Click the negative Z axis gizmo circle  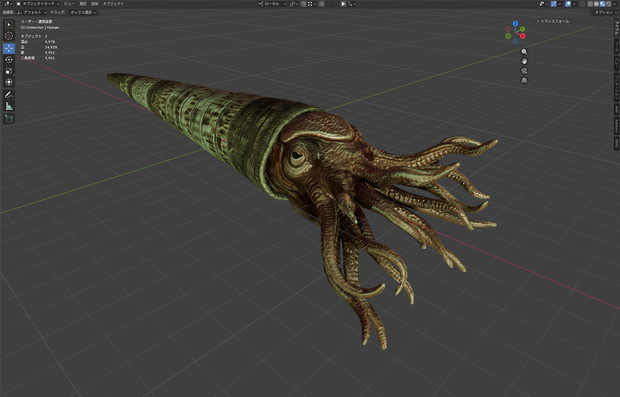point(515,42)
